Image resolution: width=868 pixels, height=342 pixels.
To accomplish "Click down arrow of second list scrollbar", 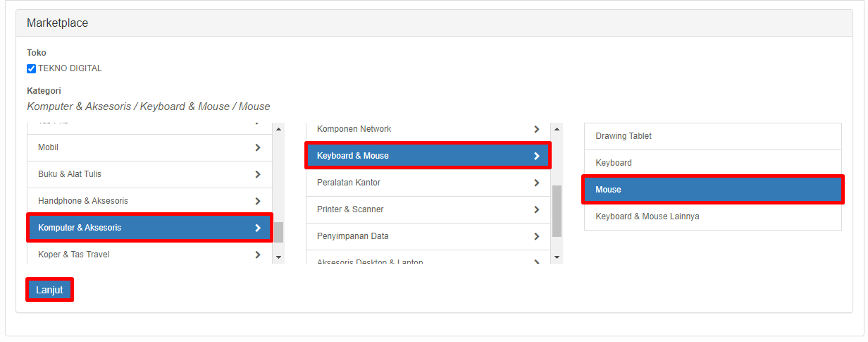I will (x=557, y=257).
